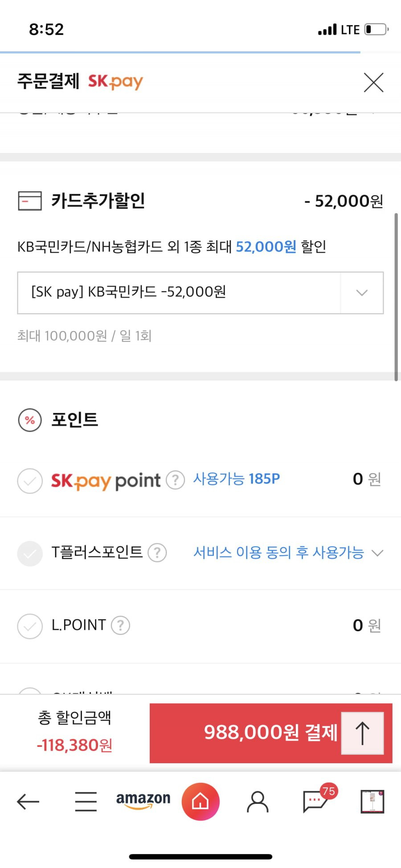The width and height of the screenshot is (401, 868).
Task: Open recently viewed product thumbnail
Action: coord(372,802)
